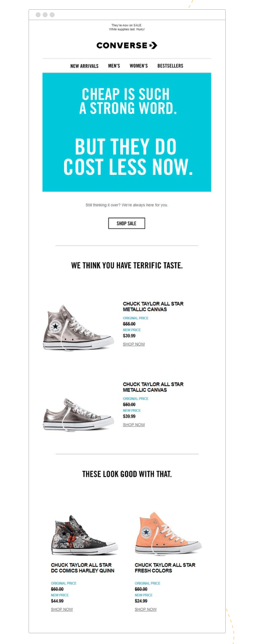The height and width of the screenshot is (644, 254).
Task: Click Shop Now for the $55.00 metallic high-top
Action: pos(134,344)
